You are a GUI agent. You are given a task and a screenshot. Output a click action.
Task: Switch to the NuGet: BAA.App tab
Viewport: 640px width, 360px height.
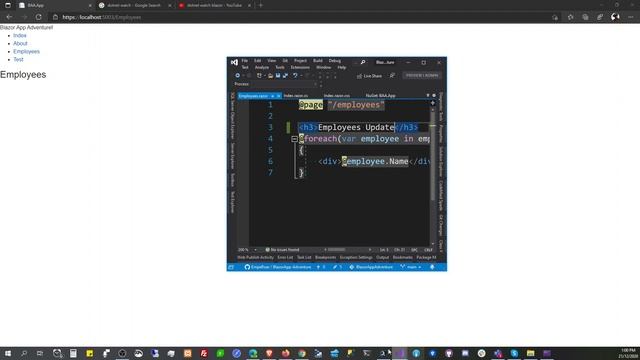point(380,96)
